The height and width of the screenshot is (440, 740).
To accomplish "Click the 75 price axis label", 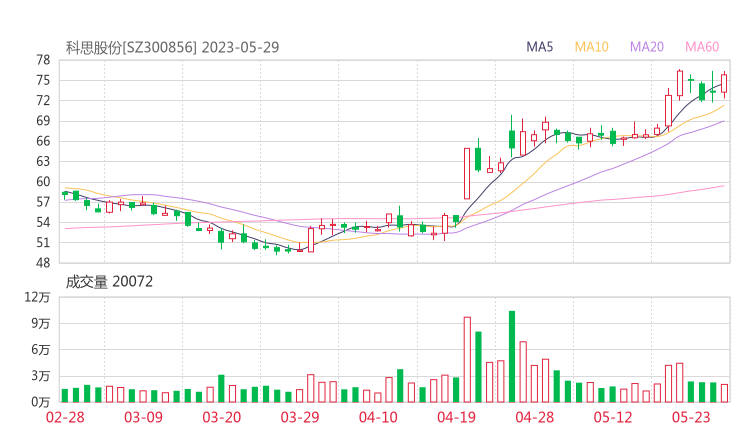I will 43,80.
